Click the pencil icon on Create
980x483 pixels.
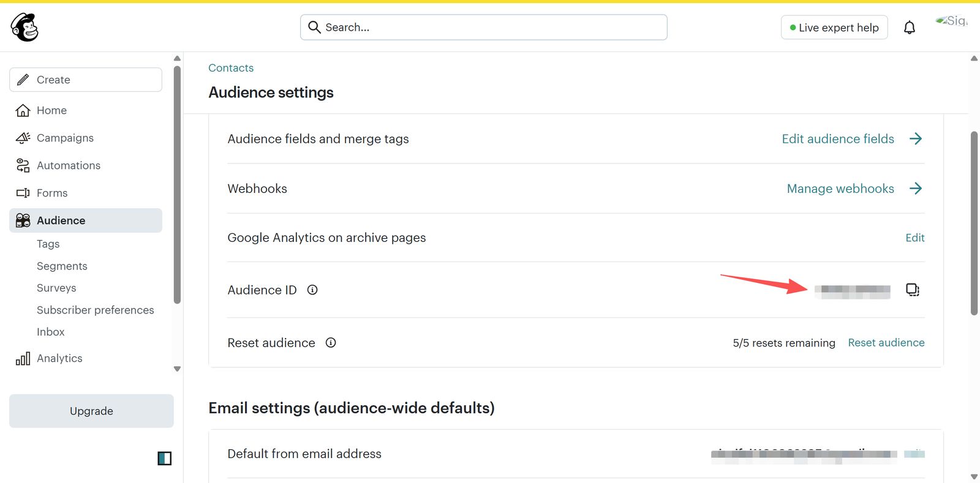[23, 80]
